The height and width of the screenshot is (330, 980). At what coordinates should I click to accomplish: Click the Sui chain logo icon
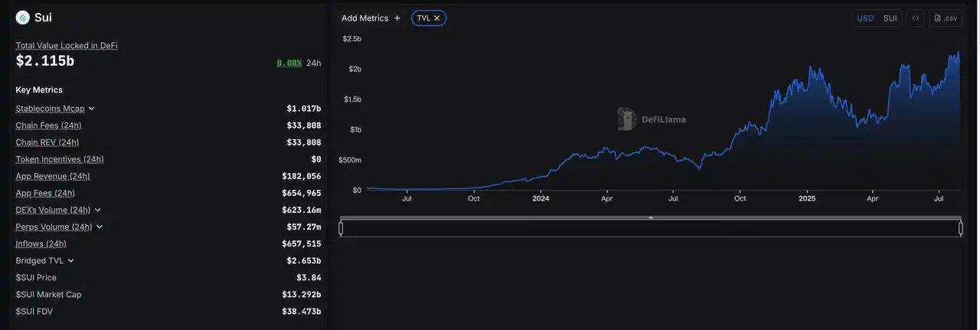[23, 18]
